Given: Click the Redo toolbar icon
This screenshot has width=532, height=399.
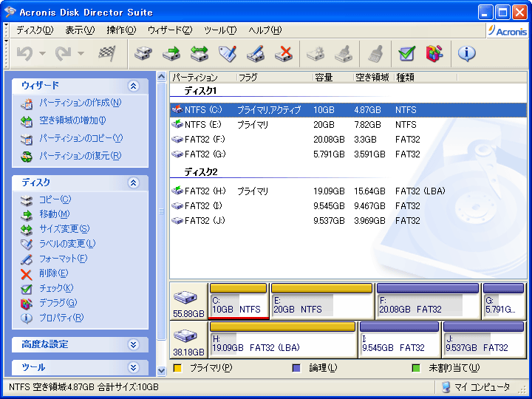Looking at the screenshot, I should tap(63, 53).
